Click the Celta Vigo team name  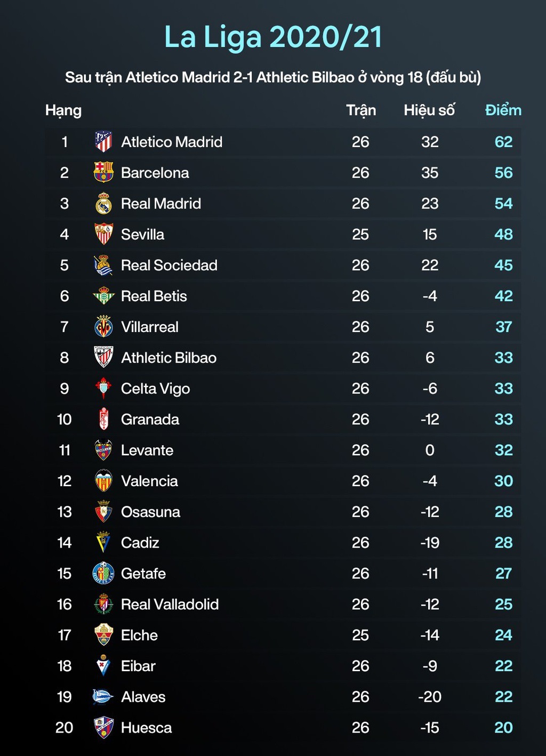pos(155,389)
